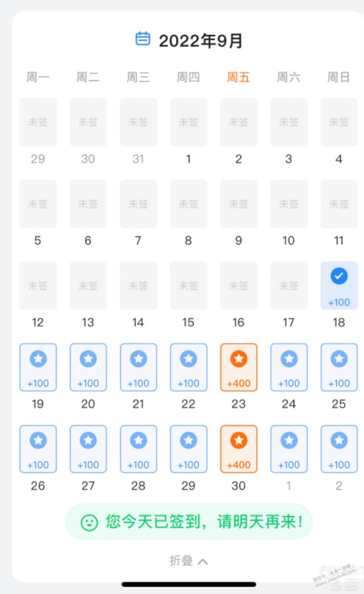Tap the 未签 box for day 1
Screen dimensions: 364x594
click(188, 122)
